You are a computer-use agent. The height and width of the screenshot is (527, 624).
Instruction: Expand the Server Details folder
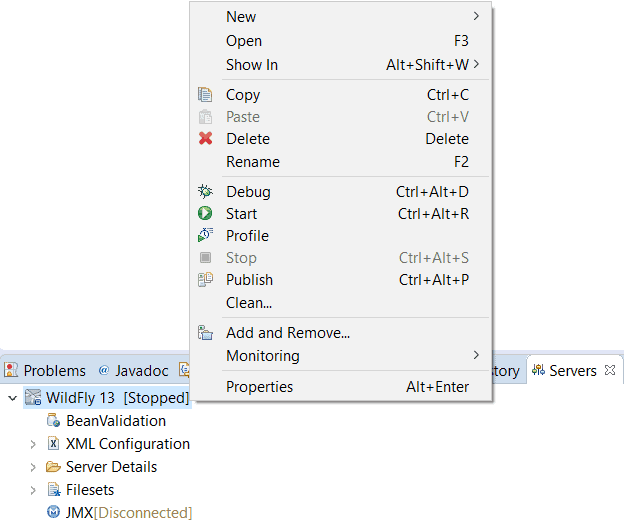pyautogui.click(x=33, y=467)
